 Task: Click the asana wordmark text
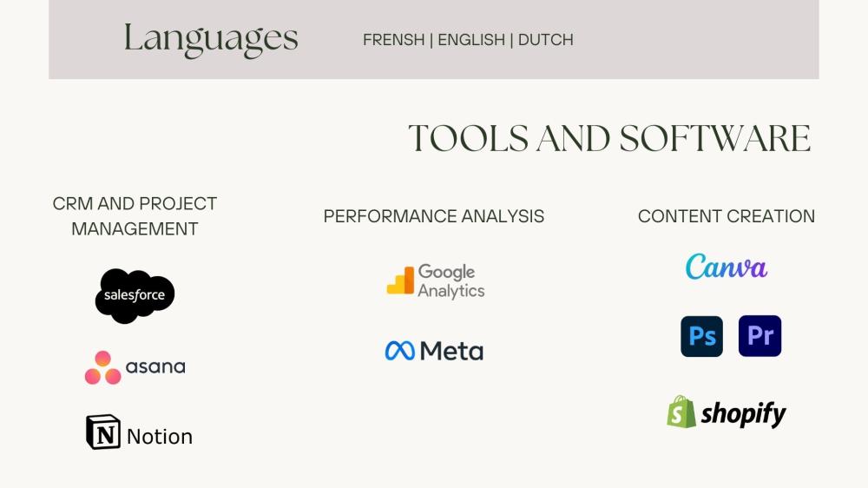155,366
